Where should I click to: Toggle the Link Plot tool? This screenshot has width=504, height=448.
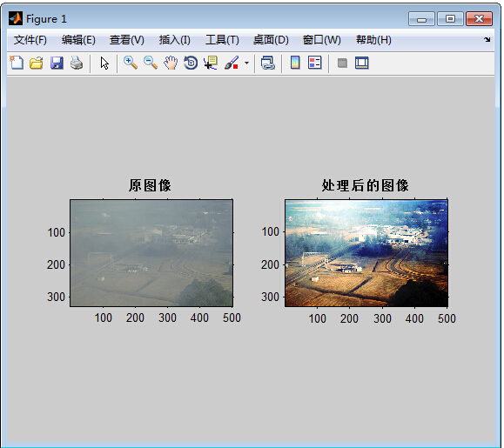point(267,63)
